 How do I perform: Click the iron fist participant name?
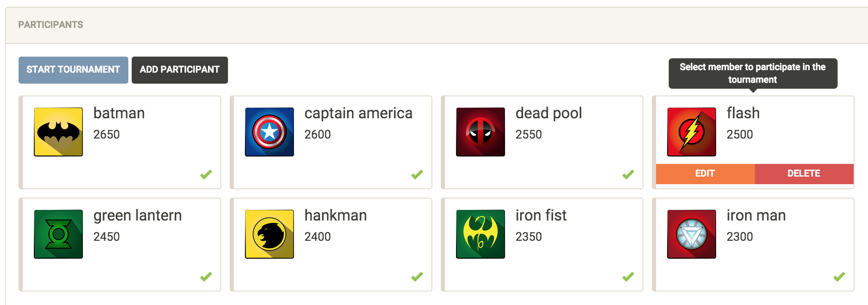coord(541,215)
